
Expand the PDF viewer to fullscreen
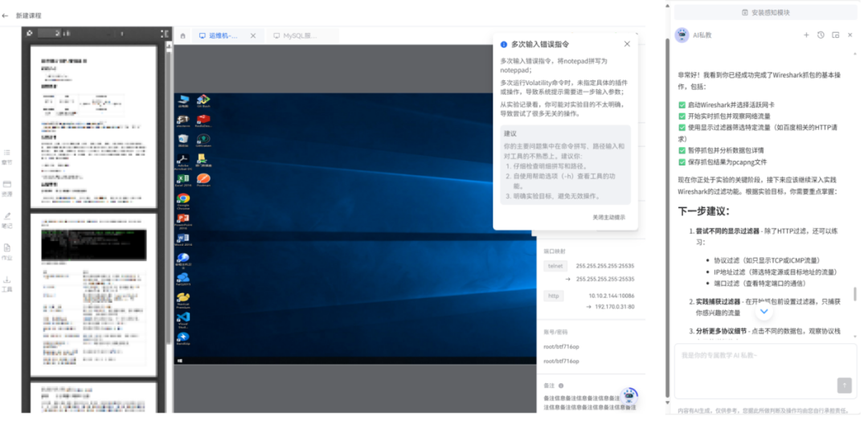click(x=165, y=34)
